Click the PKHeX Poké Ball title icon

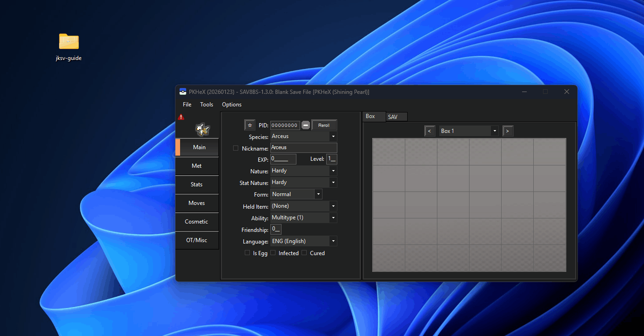click(183, 92)
